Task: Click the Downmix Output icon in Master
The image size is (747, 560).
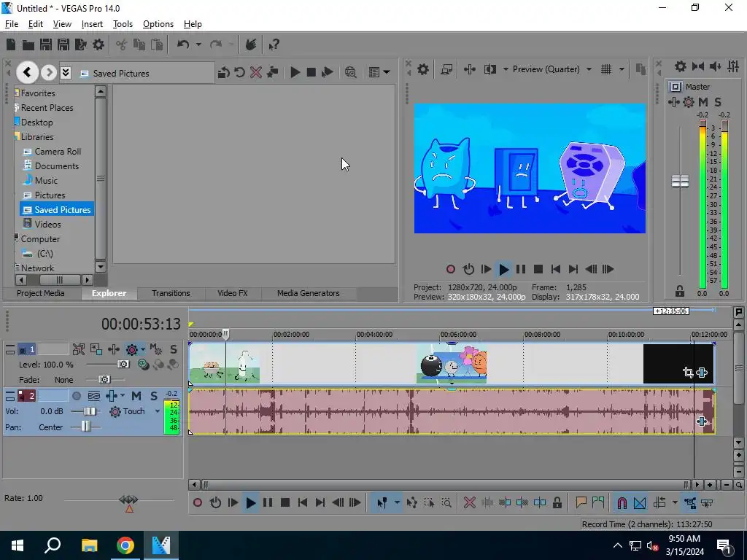Action: click(698, 66)
